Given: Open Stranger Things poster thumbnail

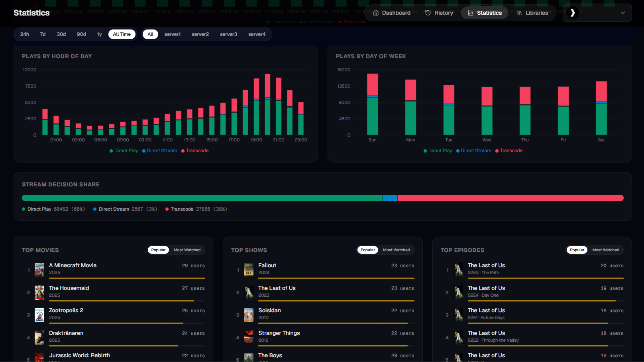Looking at the screenshot, I should [249, 337].
